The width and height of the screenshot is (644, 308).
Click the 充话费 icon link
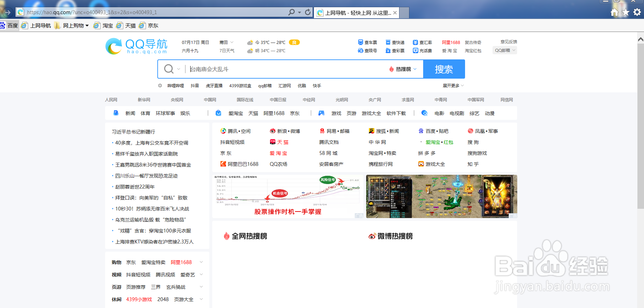pos(422,50)
